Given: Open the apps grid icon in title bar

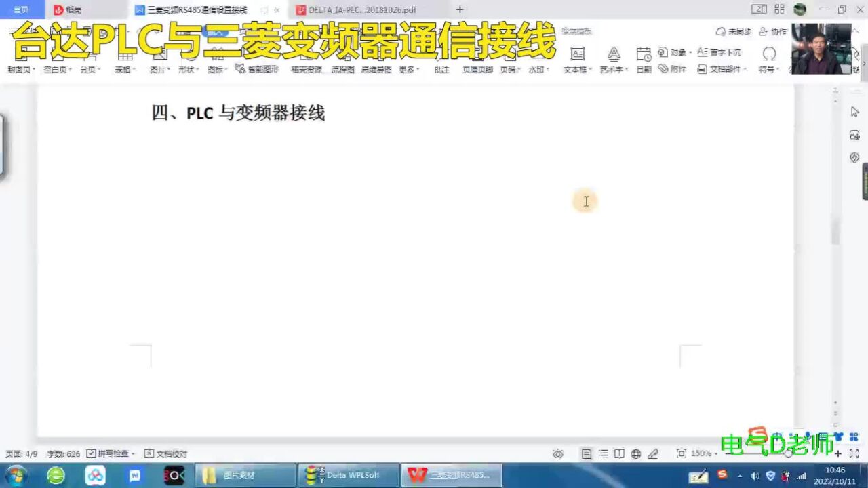Looking at the screenshot, I should (x=779, y=9).
